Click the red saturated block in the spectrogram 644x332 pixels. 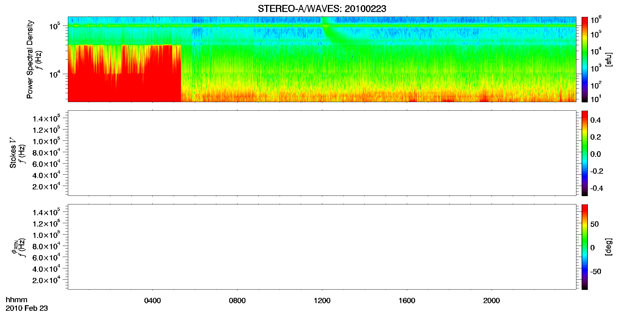point(124,74)
